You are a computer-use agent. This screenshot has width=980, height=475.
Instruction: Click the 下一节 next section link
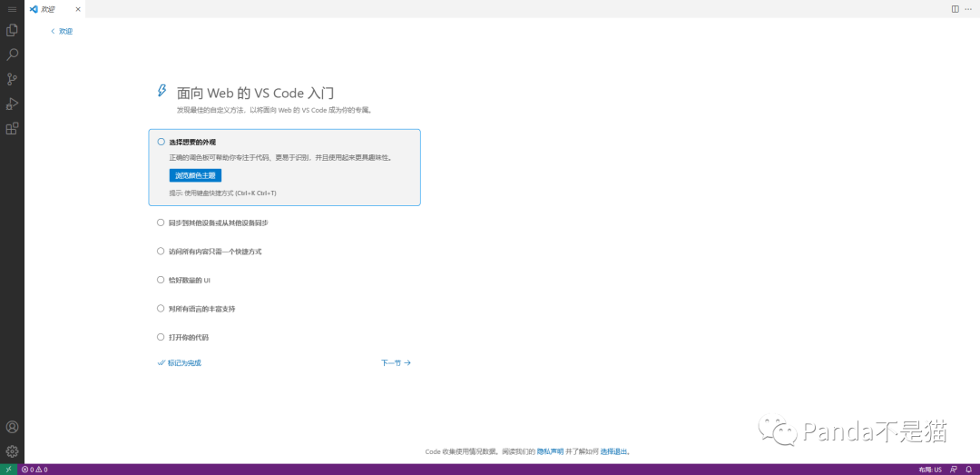click(x=396, y=363)
